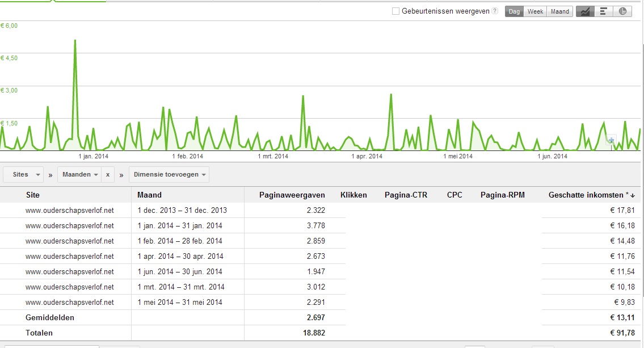Viewport: 644px width, 348px height.
Task: Click site link in the January 2014 row
Action: tap(70, 225)
